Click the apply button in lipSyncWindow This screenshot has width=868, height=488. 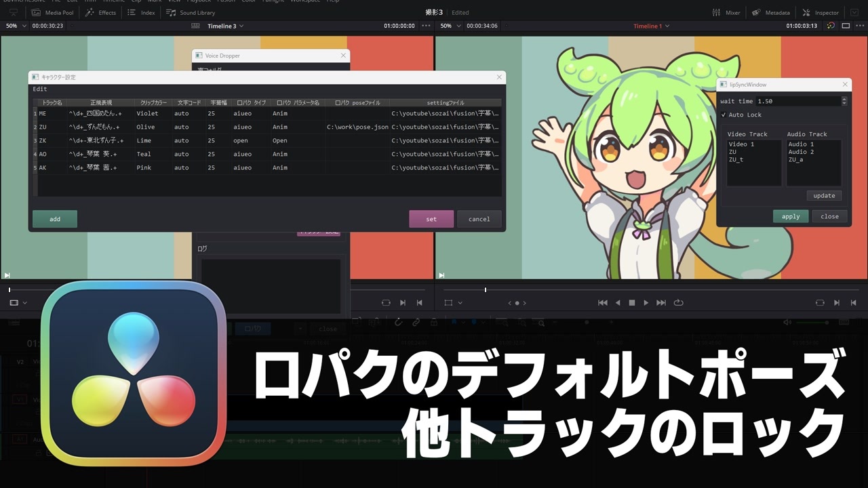point(791,216)
